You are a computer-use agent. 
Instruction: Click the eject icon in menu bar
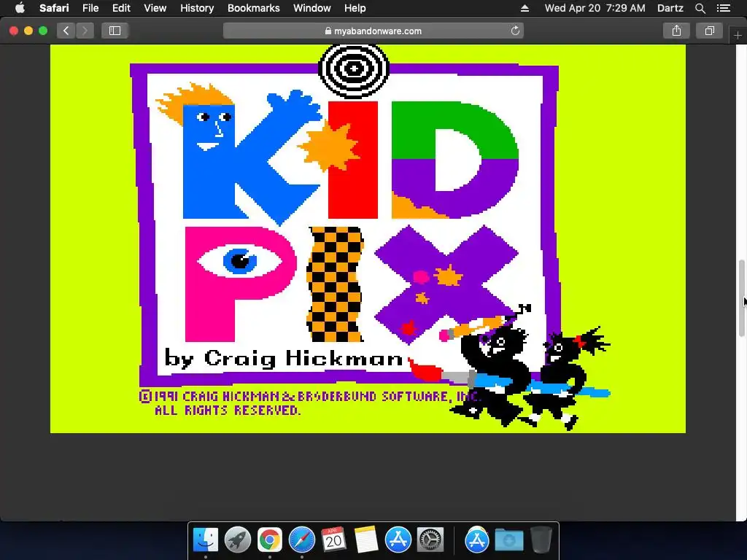(525, 8)
